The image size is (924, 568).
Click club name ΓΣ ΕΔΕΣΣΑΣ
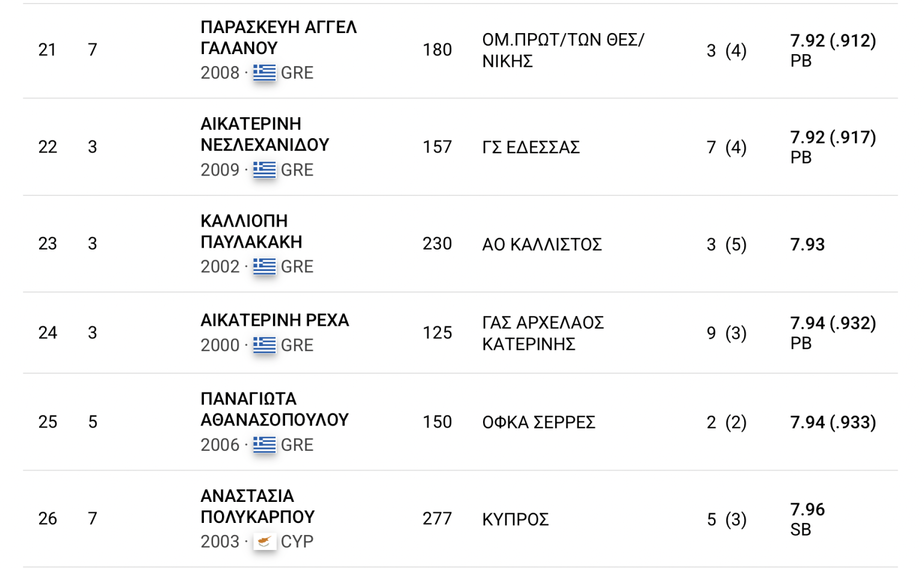[x=531, y=148]
